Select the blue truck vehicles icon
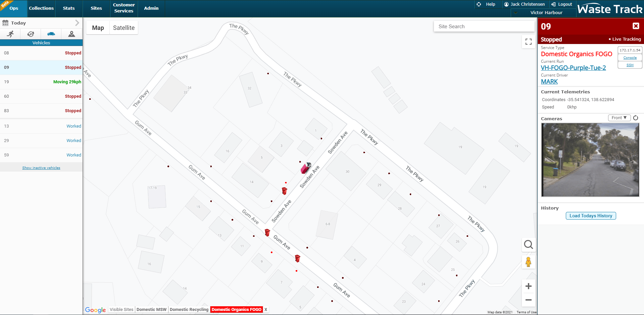This screenshot has height=315, width=644. [51, 34]
